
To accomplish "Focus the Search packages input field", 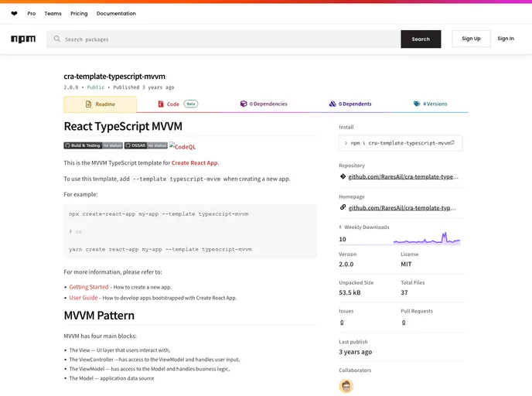I will [224, 39].
